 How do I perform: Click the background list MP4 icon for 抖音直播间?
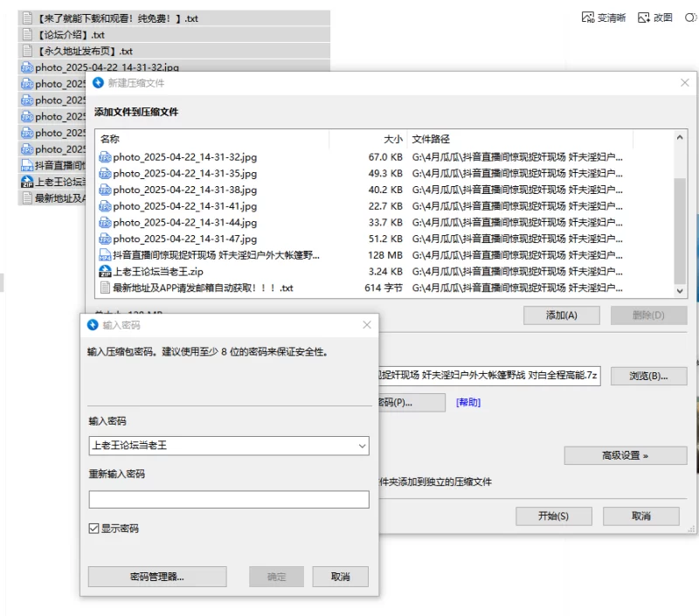(27, 165)
